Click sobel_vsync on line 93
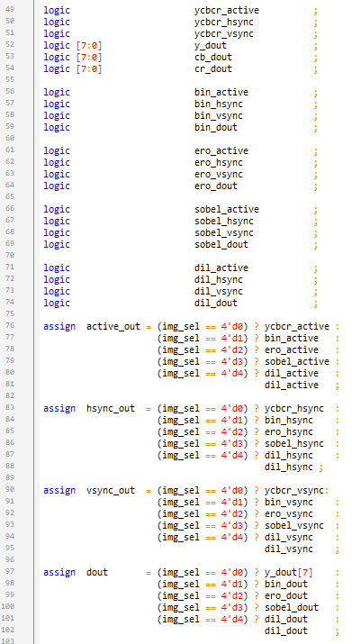 pos(294,525)
